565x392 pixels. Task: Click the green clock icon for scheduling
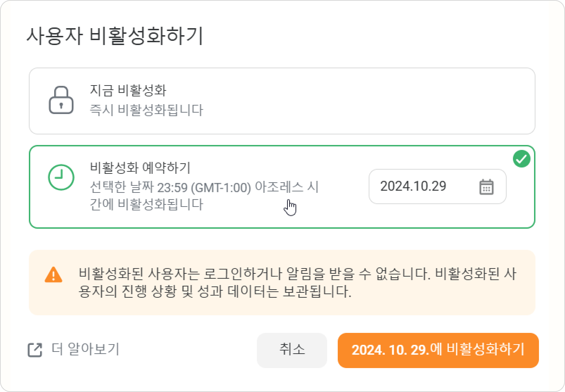(61, 177)
